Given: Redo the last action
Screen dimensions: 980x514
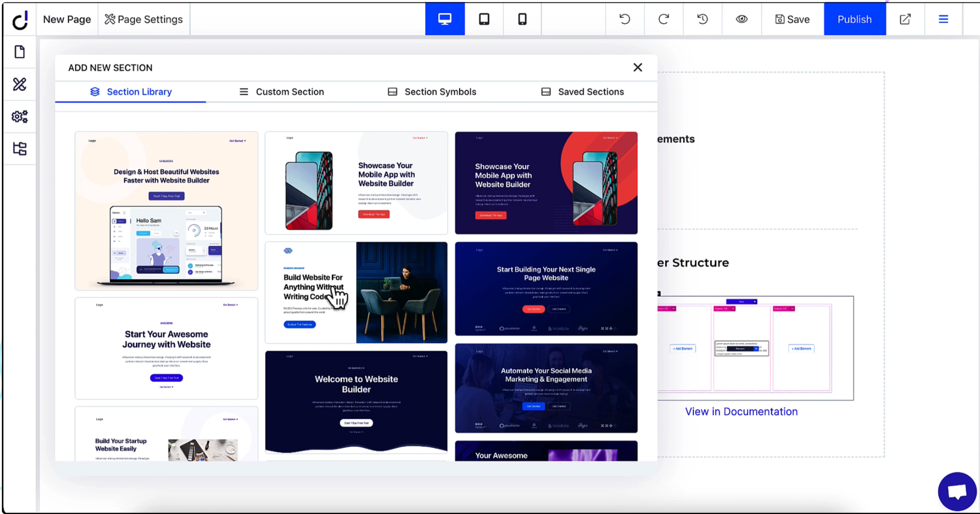Looking at the screenshot, I should (663, 19).
